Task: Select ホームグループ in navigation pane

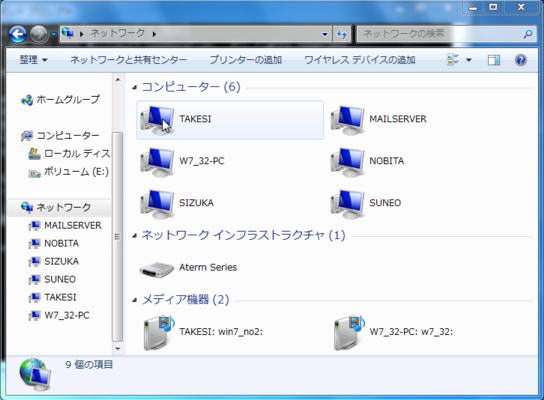Action: tap(60, 100)
